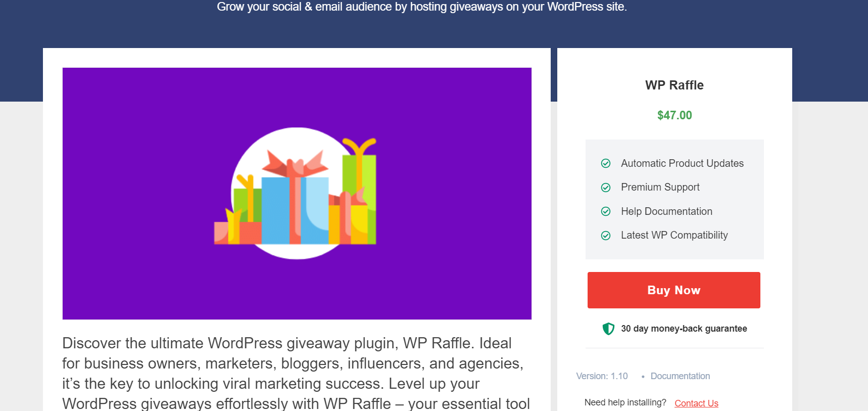Screen dimensions: 868x411
Task: Click the checkmark icon next to Premium Support
Action: (606, 187)
